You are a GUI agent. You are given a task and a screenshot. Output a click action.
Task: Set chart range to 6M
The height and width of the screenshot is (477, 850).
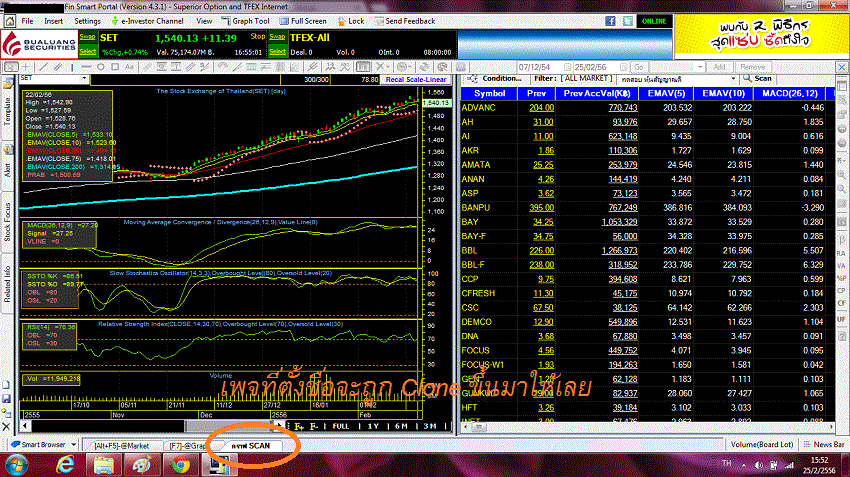pos(401,427)
